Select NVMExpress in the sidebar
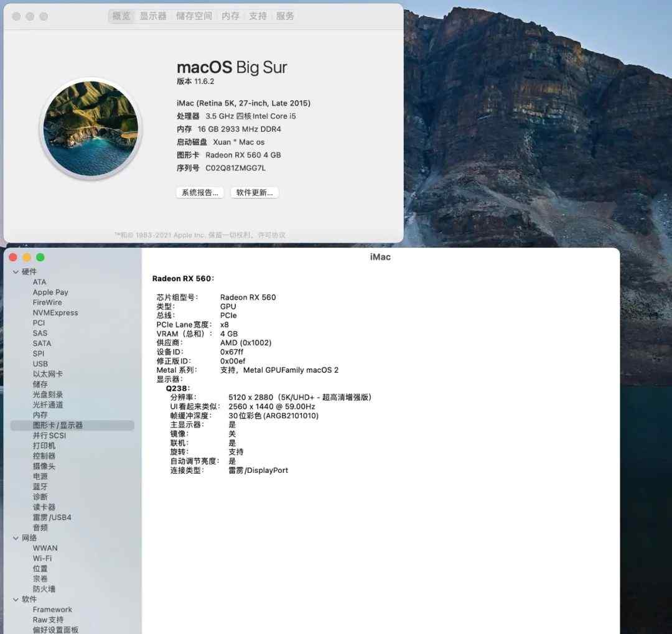Screen dimensions: 672x634 coord(55,312)
